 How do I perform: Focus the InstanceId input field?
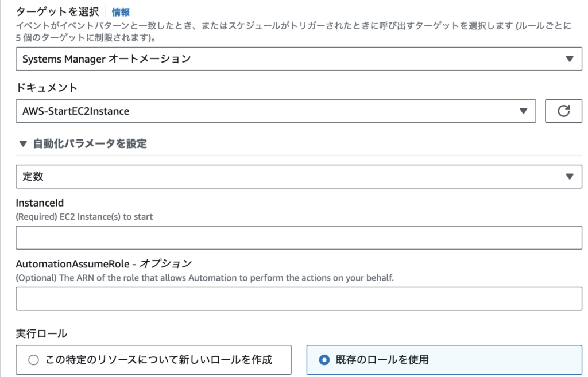(299, 238)
